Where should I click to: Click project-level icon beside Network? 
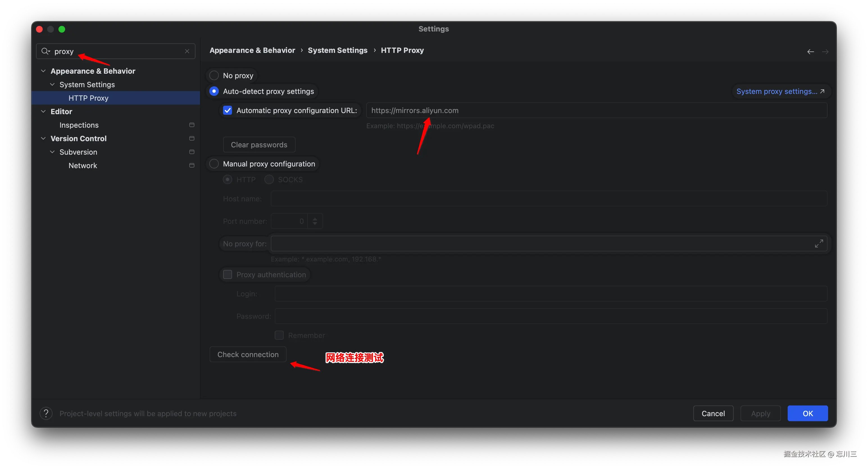click(192, 166)
